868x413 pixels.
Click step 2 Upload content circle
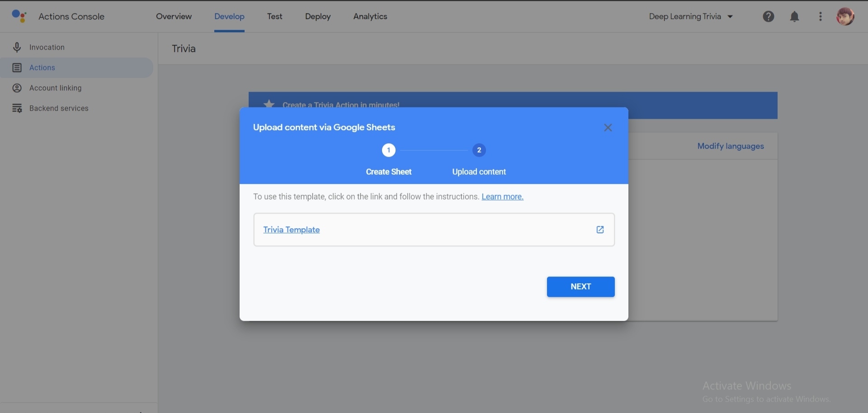point(479,150)
